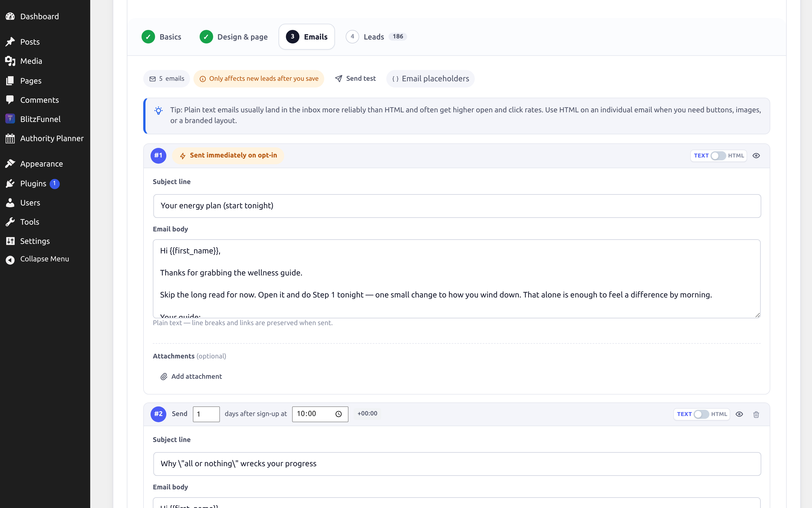Click the envelope icon in emails count

pos(152,79)
